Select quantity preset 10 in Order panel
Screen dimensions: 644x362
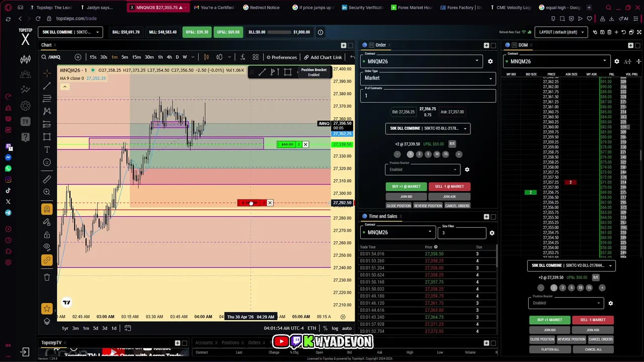(436, 154)
